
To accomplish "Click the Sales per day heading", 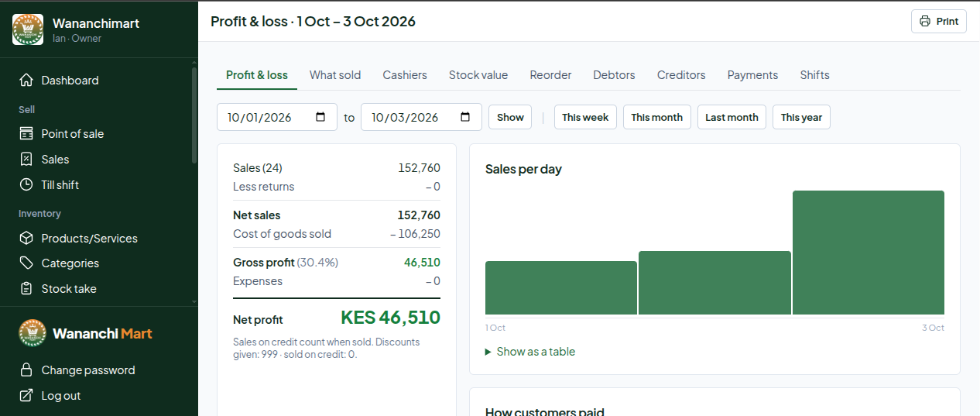I will (x=523, y=169).
